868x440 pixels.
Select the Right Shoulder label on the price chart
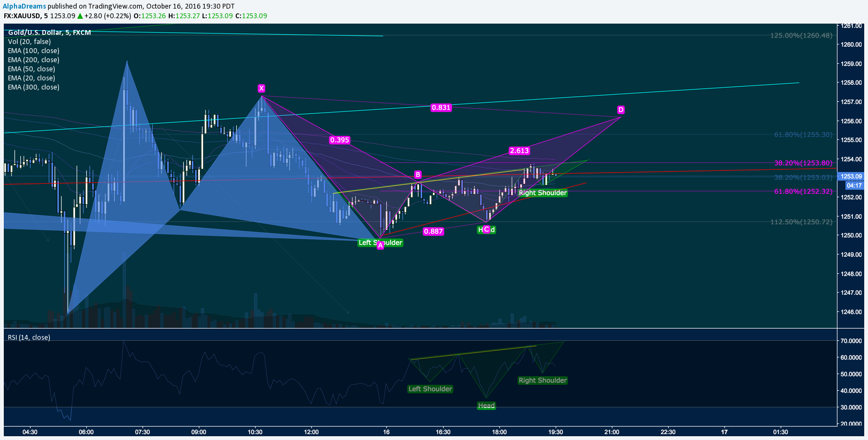coord(543,193)
